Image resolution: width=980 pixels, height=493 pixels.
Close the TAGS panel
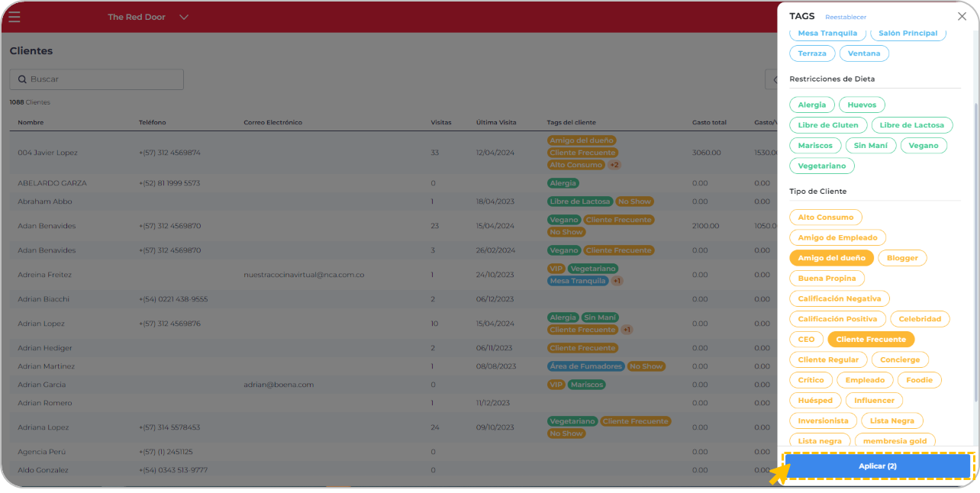click(x=962, y=16)
